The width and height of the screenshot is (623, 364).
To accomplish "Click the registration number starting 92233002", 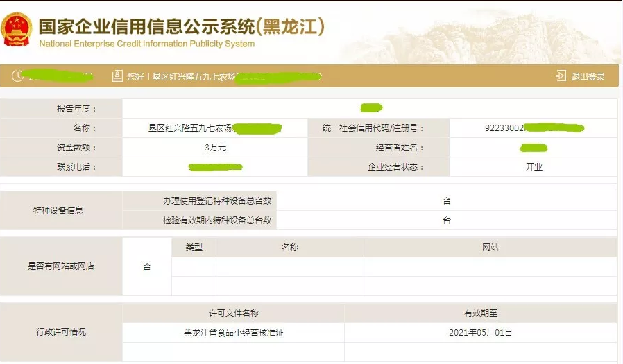I will click(x=504, y=128).
